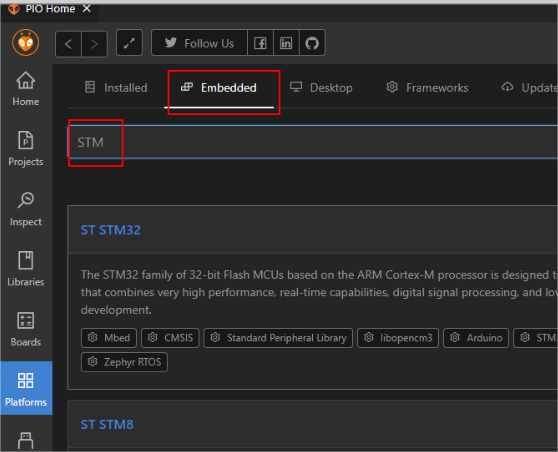Switch to the Embedded tab
Screen dimensions: 558x452
219,88
